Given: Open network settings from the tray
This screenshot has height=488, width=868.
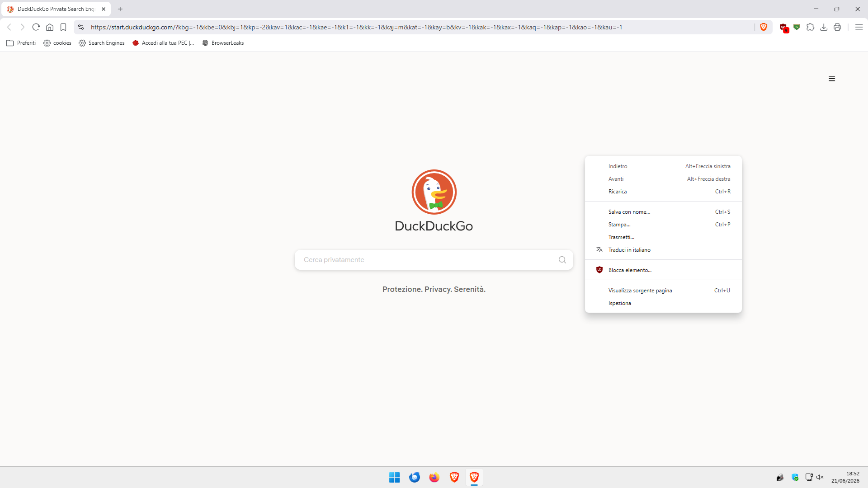Looking at the screenshot, I should [809, 477].
